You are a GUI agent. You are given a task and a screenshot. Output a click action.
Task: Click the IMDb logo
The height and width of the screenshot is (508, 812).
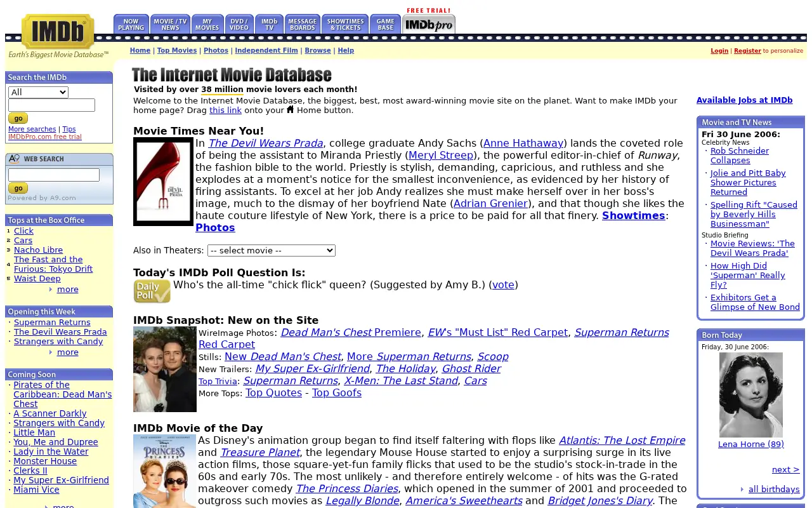pos(58,31)
